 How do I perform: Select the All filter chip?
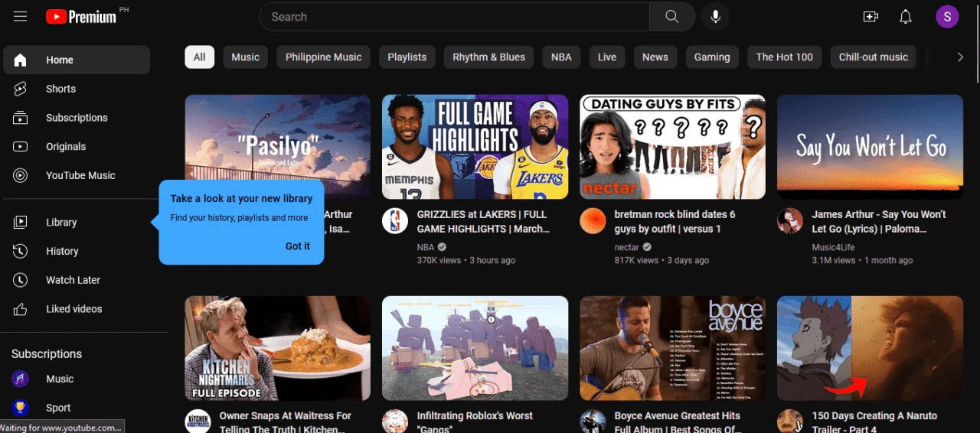coord(200,57)
